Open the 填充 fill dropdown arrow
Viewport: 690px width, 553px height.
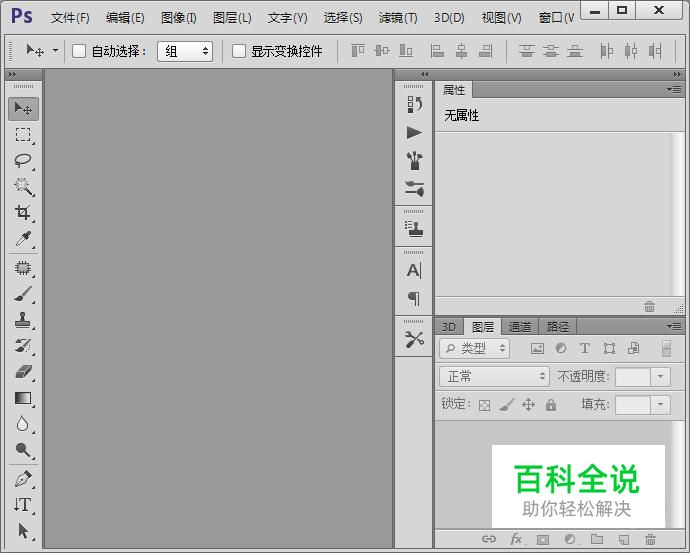[660, 405]
